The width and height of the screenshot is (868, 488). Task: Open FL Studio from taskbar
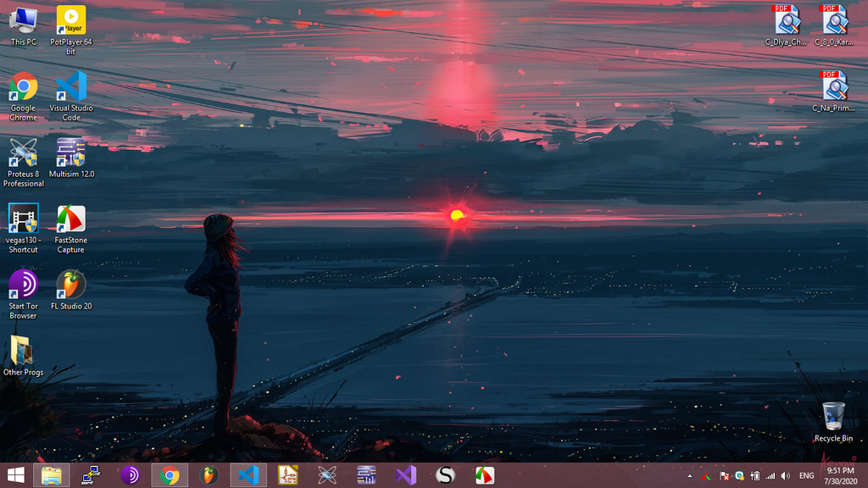[x=209, y=475]
